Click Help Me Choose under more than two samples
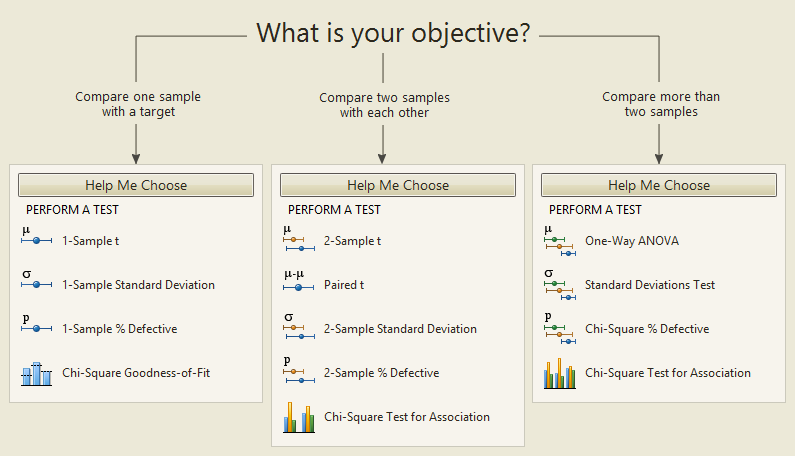This screenshot has height=456, width=795. tap(659, 185)
